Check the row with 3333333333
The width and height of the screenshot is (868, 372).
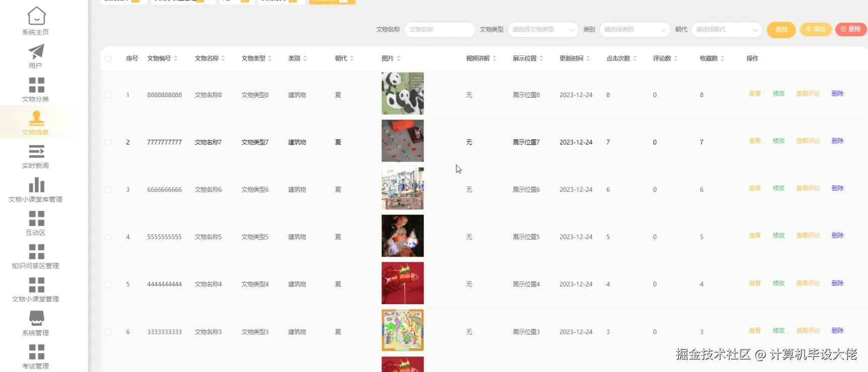(x=108, y=332)
